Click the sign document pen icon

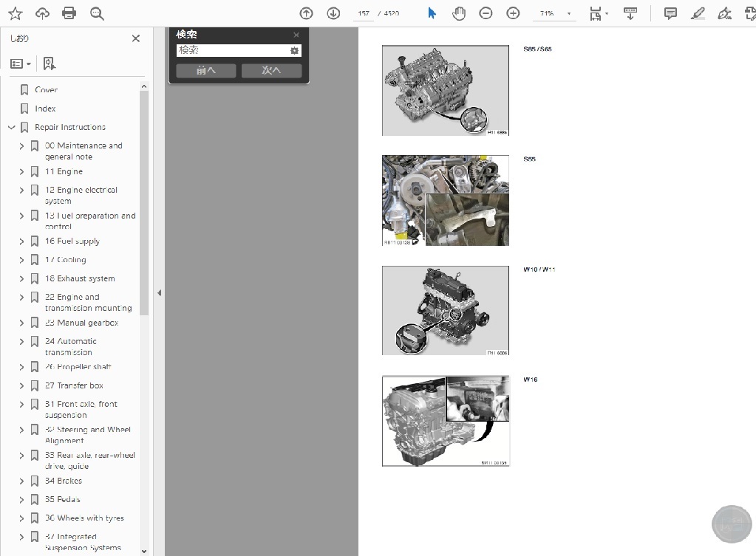[724, 13]
